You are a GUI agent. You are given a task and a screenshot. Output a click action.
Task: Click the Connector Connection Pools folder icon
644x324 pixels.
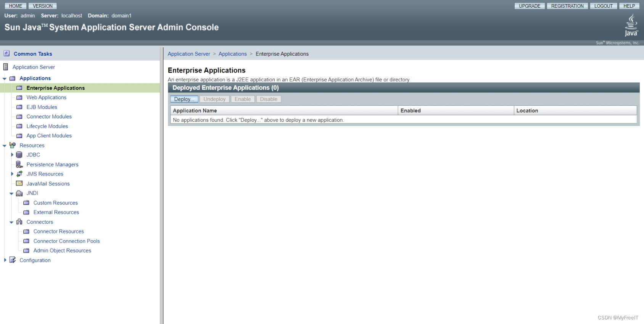pyautogui.click(x=26, y=241)
